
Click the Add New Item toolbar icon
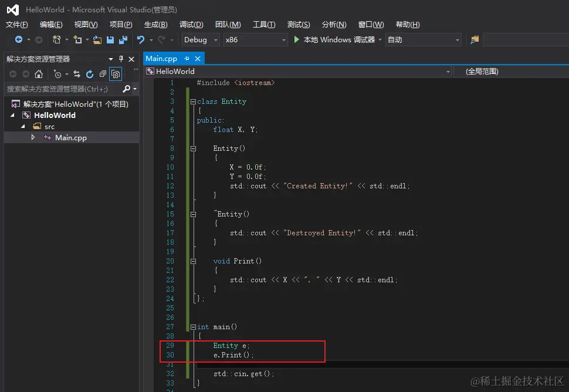(x=77, y=39)
